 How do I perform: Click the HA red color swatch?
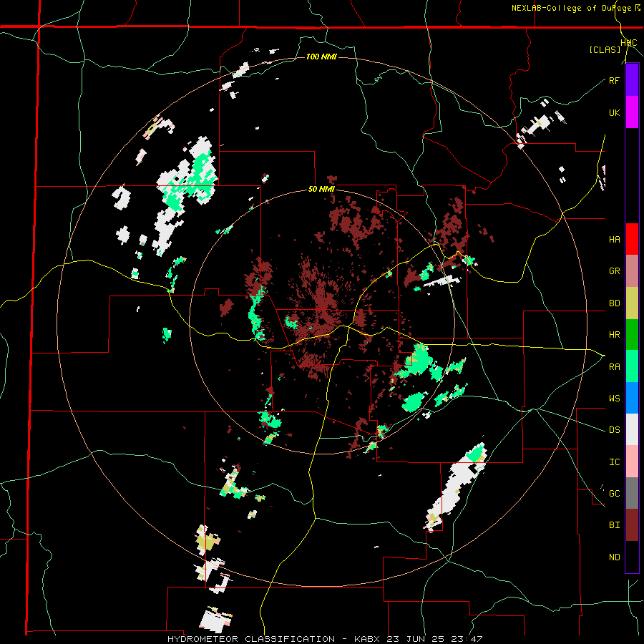(x=632, y=239)
